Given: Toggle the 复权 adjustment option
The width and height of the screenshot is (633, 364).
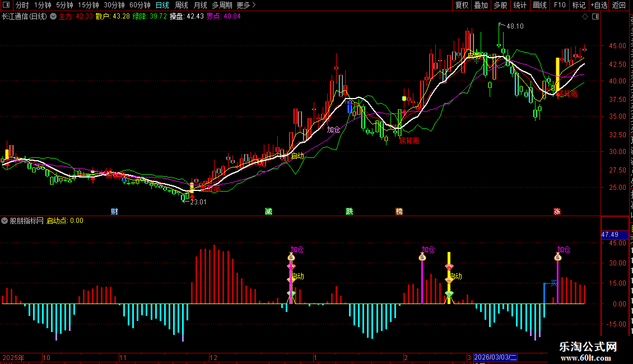Looking at the screenshot, I should [x=462, y=5].
